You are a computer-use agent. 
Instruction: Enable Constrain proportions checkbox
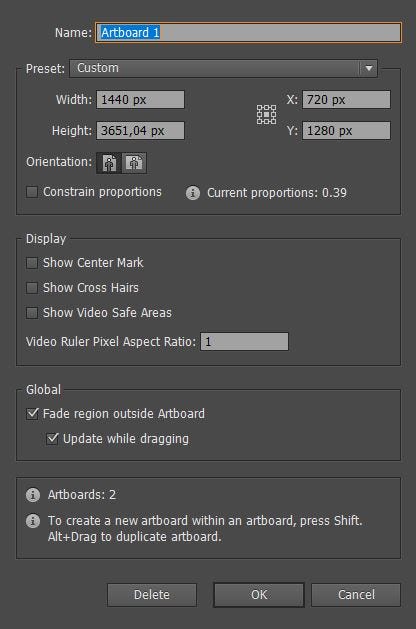click(32, 192)
